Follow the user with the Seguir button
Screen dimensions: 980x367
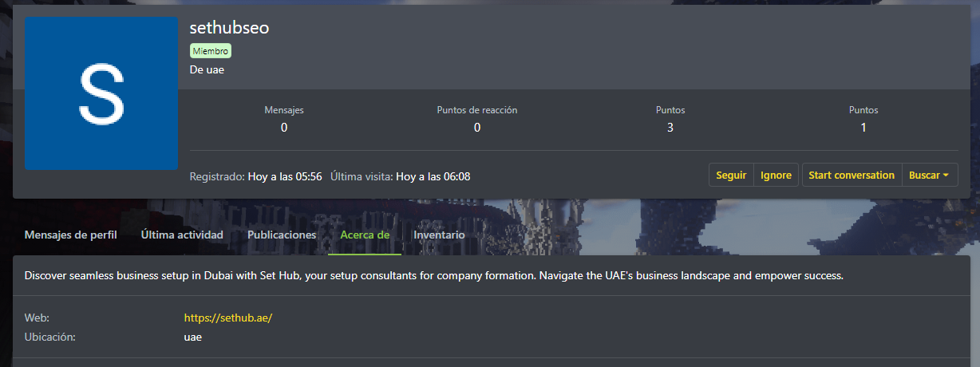[731, 176]
